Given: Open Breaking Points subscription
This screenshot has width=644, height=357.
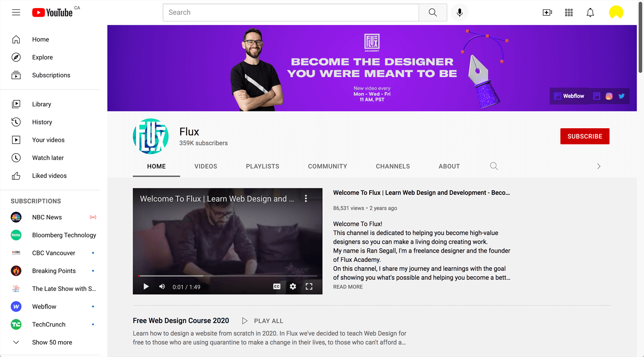Looking at the screenshot, I should tap(50, 271).
